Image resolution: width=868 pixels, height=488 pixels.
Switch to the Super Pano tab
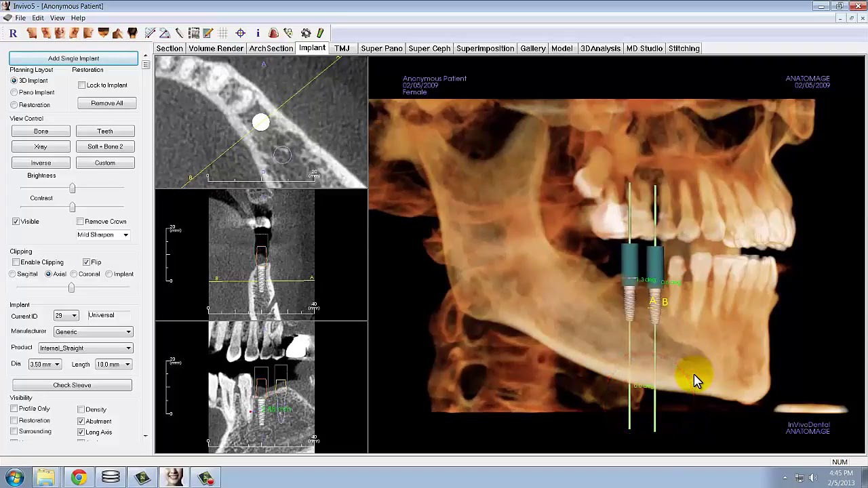pyautogui.click(x=382, y=48)
